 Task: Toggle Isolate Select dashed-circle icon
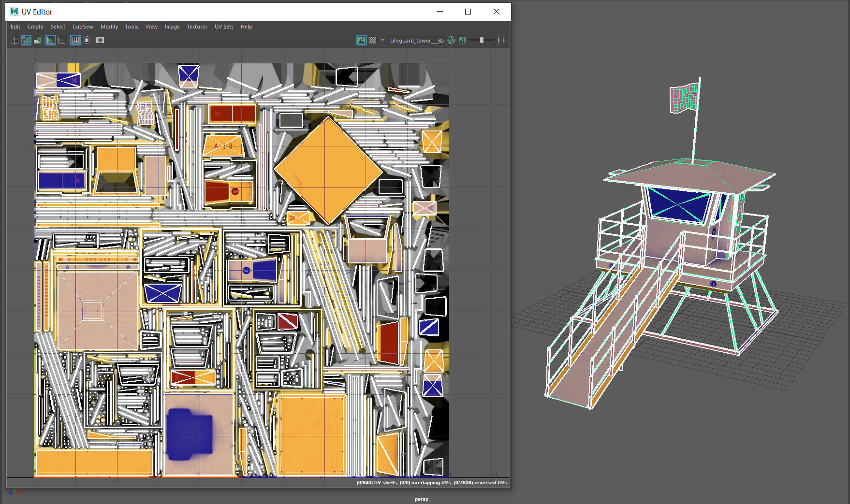click(x=87, y=40)
